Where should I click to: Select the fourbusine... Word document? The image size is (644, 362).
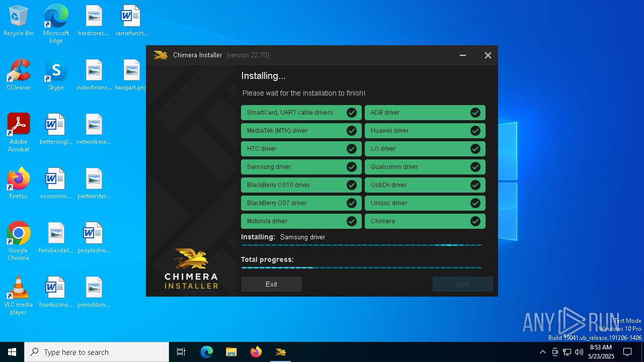[56, 292]
